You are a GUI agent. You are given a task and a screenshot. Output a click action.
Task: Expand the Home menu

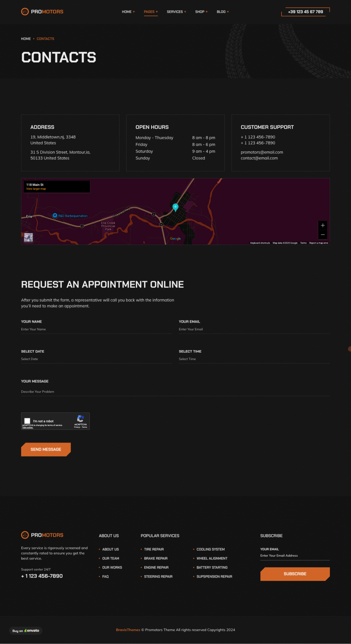pos(128,12)
